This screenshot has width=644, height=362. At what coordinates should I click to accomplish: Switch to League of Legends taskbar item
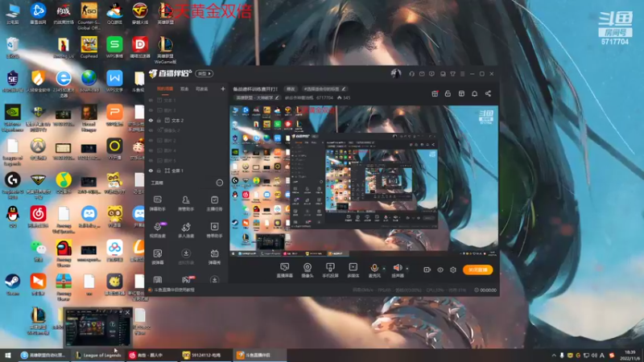[98, 355]
